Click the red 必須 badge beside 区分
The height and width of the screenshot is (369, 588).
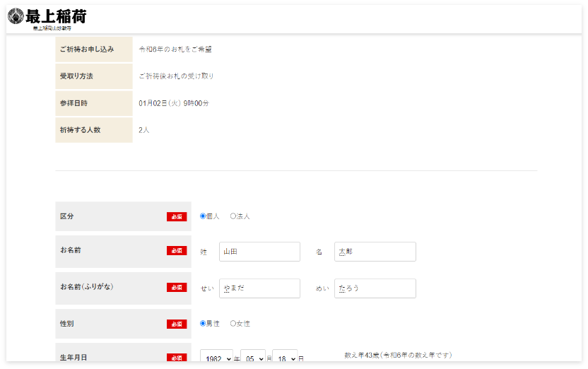point(177,217)
